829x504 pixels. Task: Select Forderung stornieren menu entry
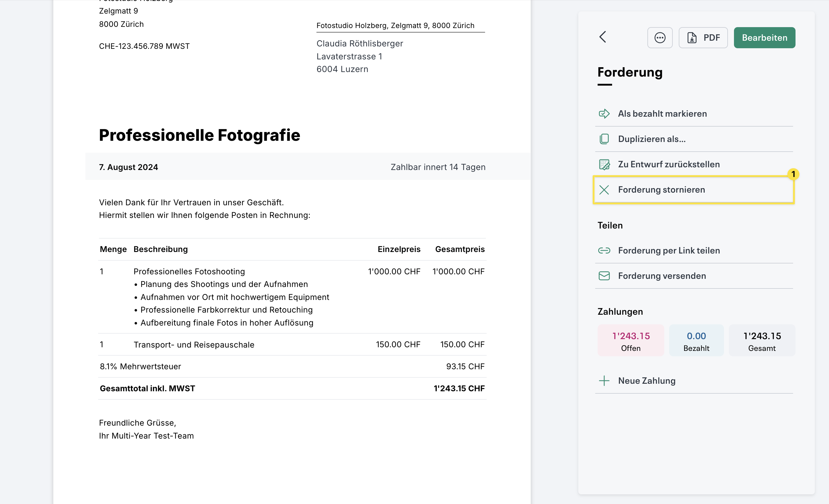click(661, 190)
